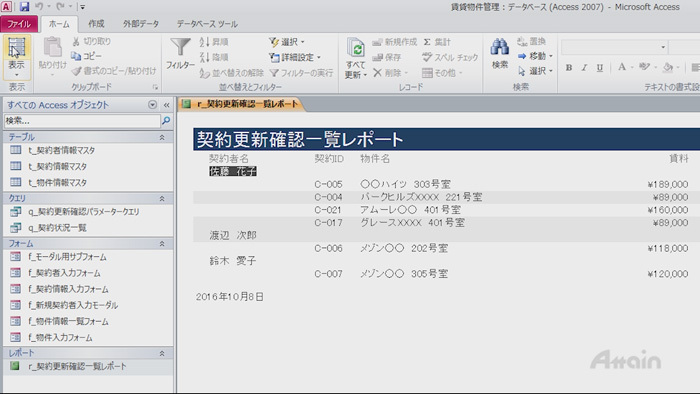
Task: Collapse the クエリ group
Action: pyautogui.click(x=162, y=198)
